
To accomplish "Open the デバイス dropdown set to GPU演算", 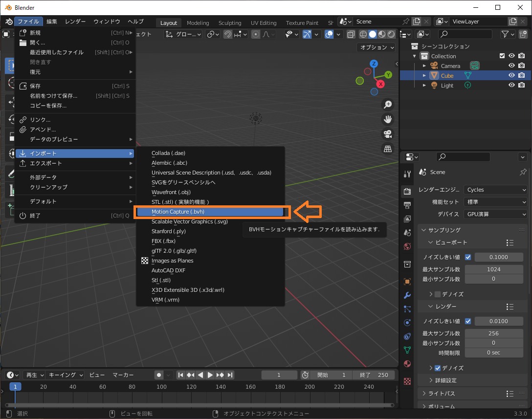I will (495, 214).
